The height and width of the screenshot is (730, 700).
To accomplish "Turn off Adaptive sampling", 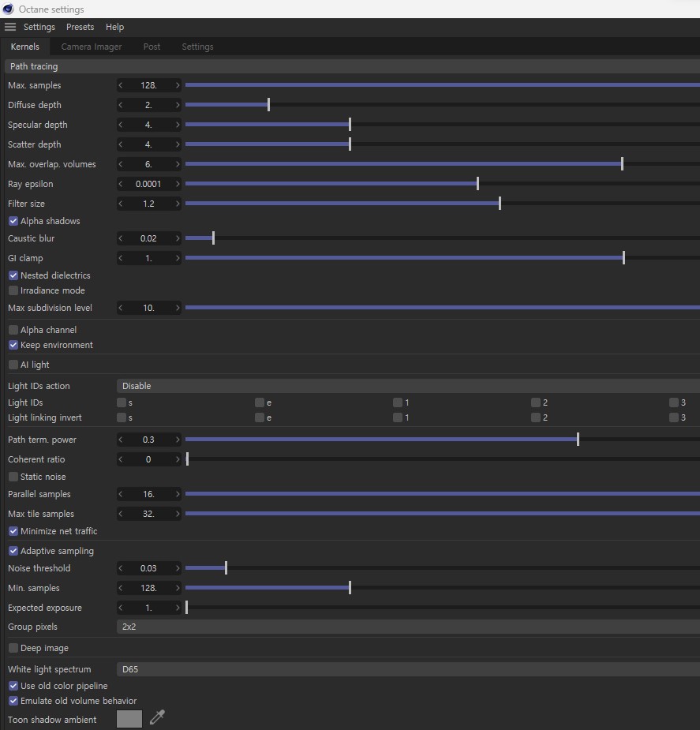I will click(13, 551).
